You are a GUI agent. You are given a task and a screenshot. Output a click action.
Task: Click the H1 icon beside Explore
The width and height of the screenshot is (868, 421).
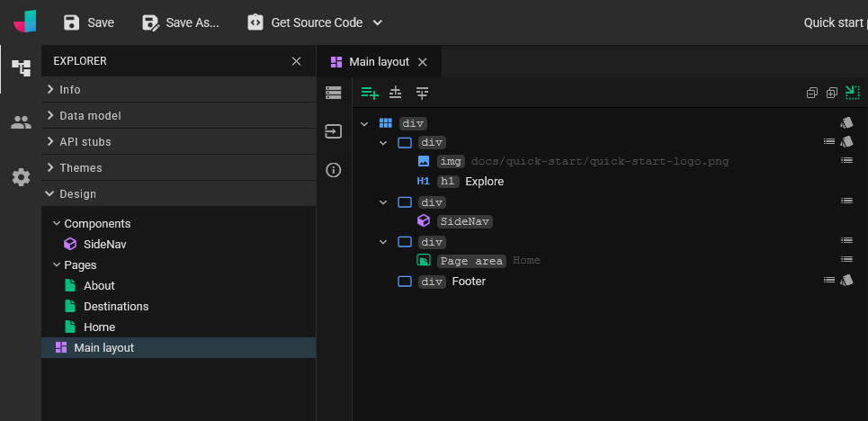pyautogui.click(x=424, y=181)
